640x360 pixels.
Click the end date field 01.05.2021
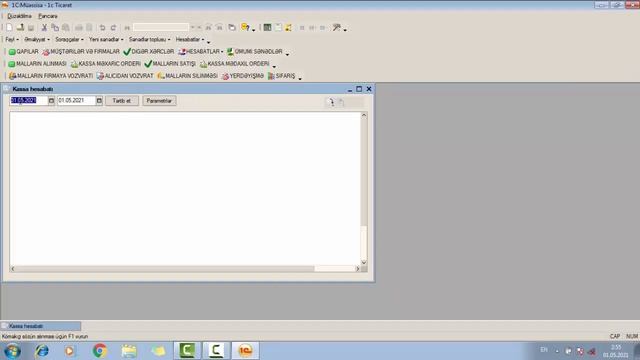pos(76,100)
